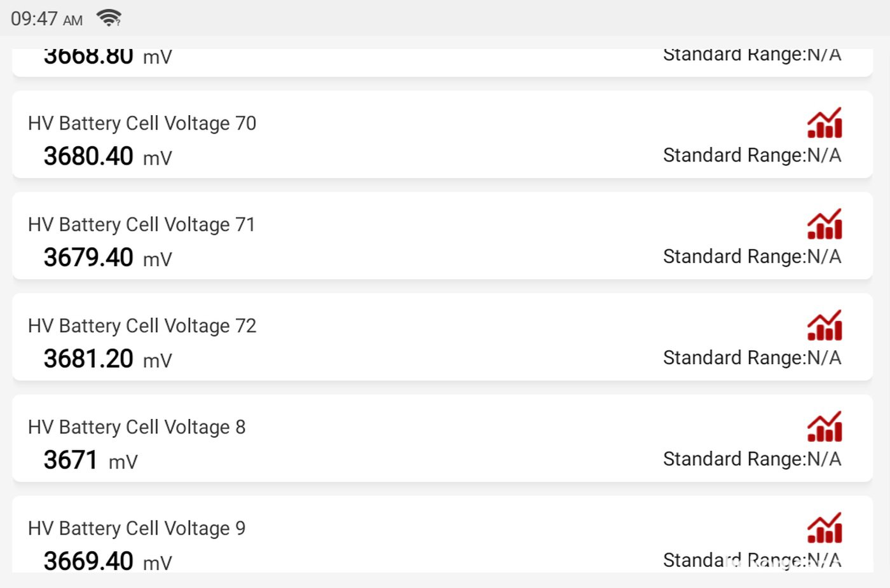Select the HV Battery Cell Voltage 8 label

[137, 427]
